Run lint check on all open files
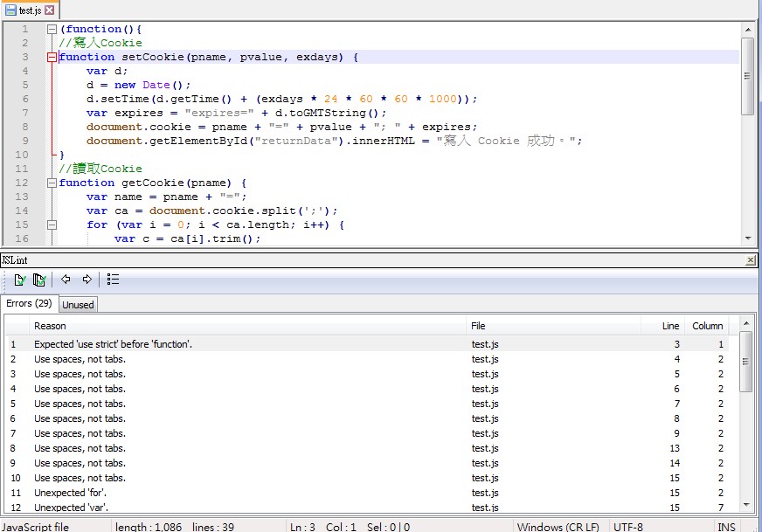The width and height of the screenshot is (762, 532). pos(38,280)
